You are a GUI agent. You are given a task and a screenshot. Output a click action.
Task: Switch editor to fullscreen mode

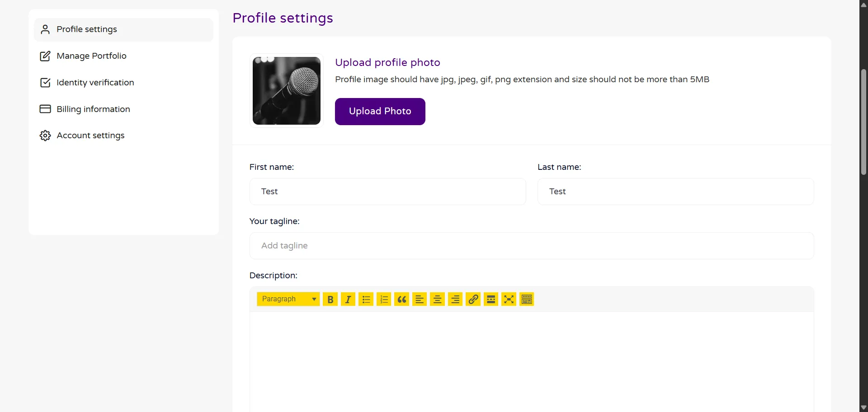coord(509,300)
